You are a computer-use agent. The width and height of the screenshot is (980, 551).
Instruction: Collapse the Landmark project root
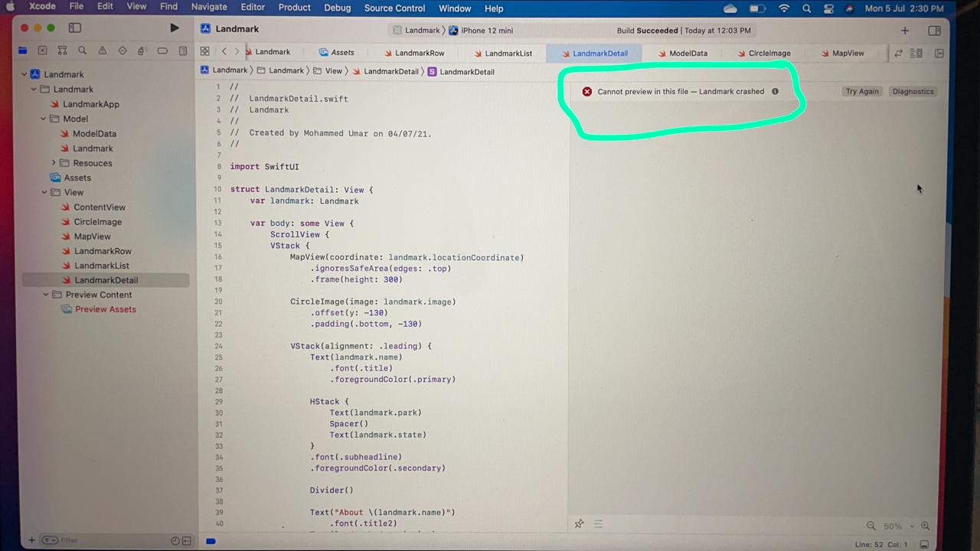point(24,75)
